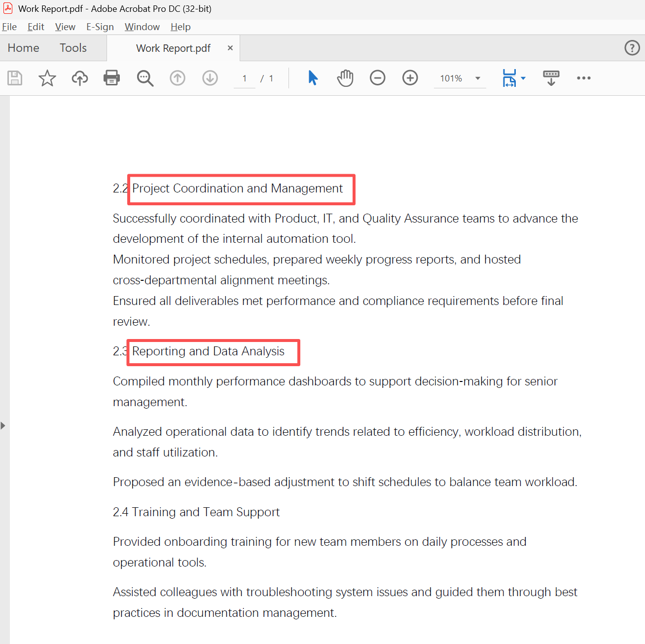Go to next page arrow

click(x=210, y=78)
